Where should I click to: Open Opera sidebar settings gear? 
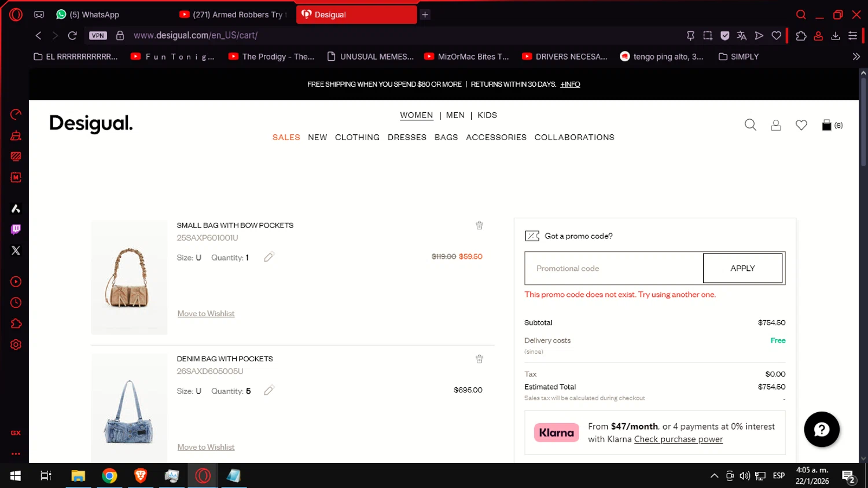pyautogui.click(x=16, y=344)
